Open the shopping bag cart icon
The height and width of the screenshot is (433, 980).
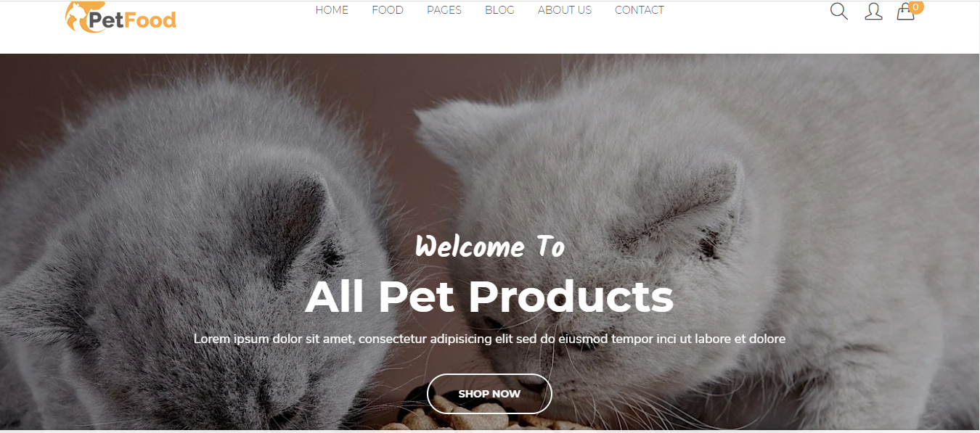pyautogui.click(x=905, y=12)
